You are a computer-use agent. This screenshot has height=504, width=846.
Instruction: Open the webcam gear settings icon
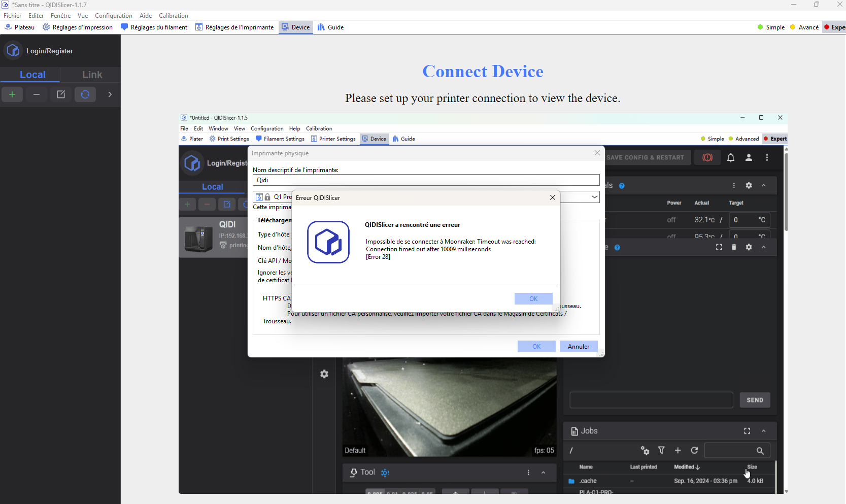click(324, 374)
